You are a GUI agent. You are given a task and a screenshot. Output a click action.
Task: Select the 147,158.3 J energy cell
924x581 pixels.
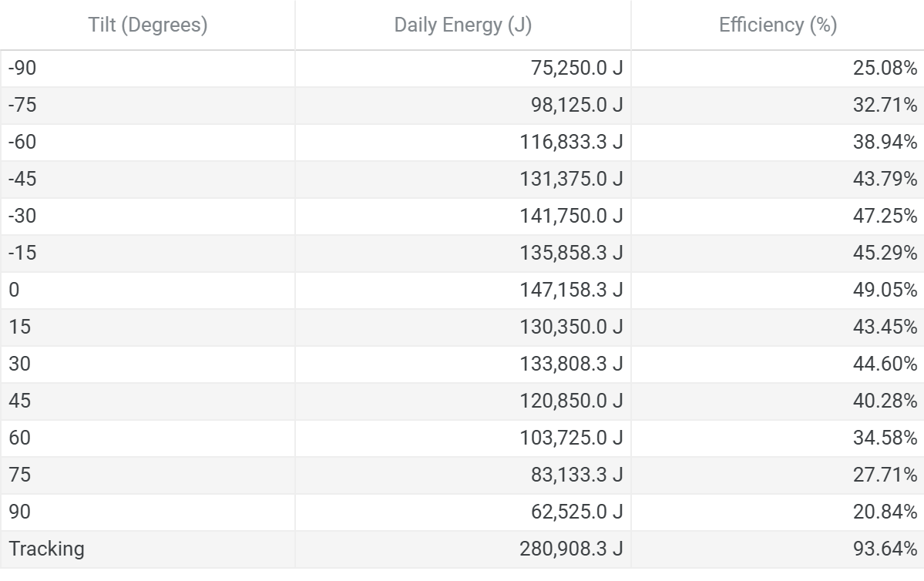(462, 290)
